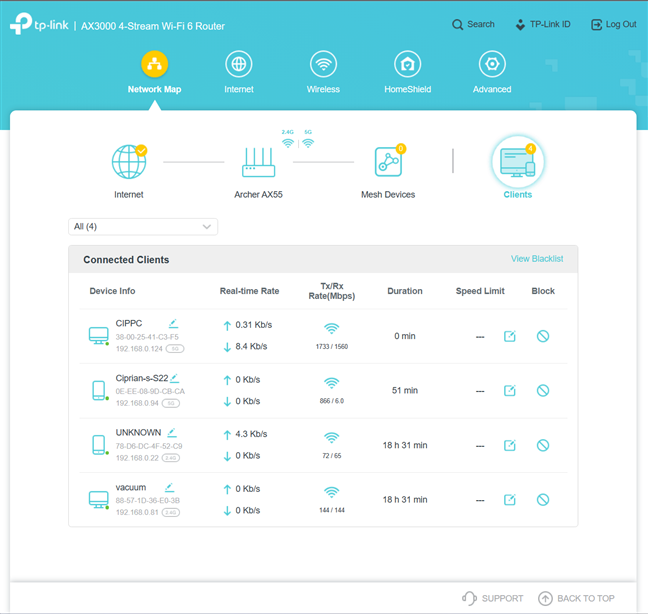Click Wi-Fi signal icon for CIPPC
This screenshot has width=648, height=614.
click(331, 328)
